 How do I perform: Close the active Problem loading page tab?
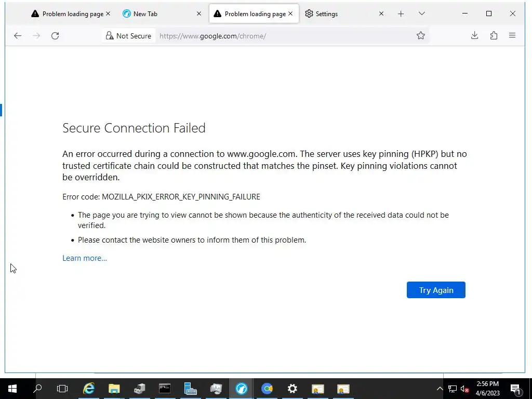pos(290,14)
